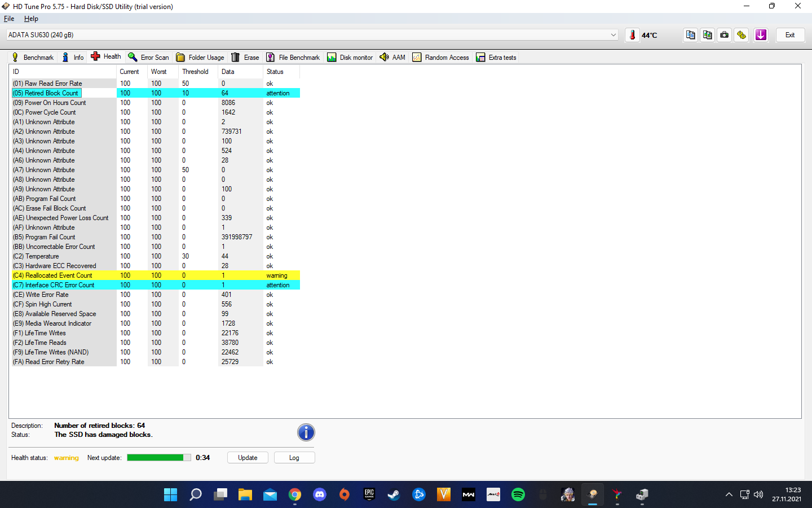Click the Raw Read Error Rate attribute
Screen dimensions: 812x508
[x=47, y=84]
